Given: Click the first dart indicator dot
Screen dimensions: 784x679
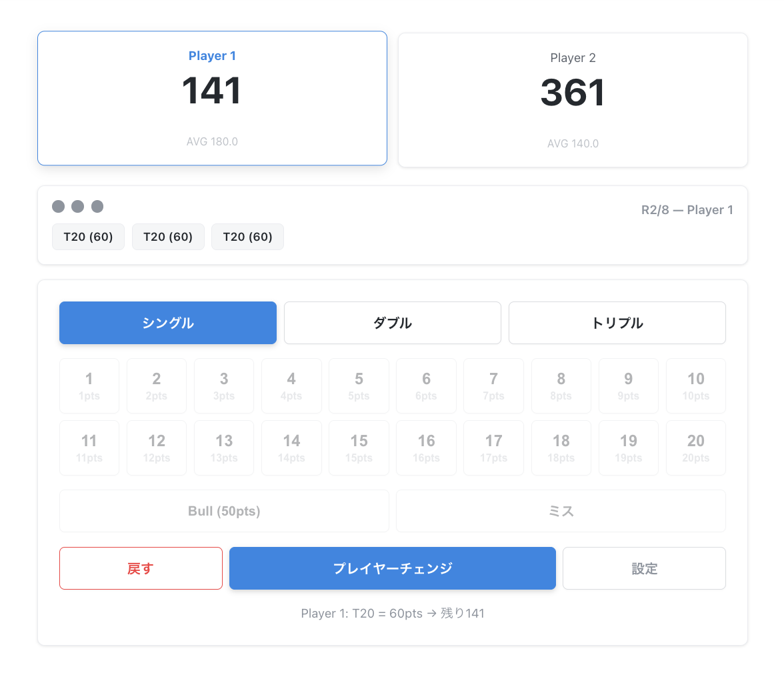Looking at the screenshot, I should [x=59, y=207].
